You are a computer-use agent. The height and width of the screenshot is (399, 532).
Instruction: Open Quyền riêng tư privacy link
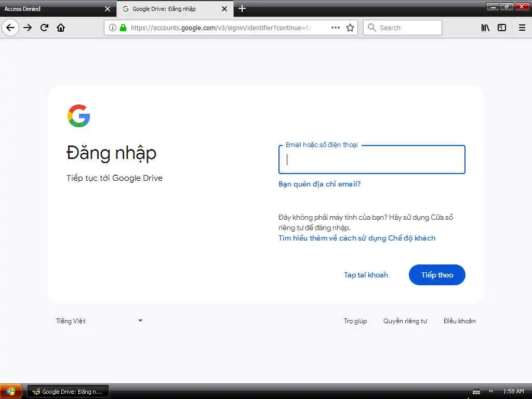[x=405, y=321]
